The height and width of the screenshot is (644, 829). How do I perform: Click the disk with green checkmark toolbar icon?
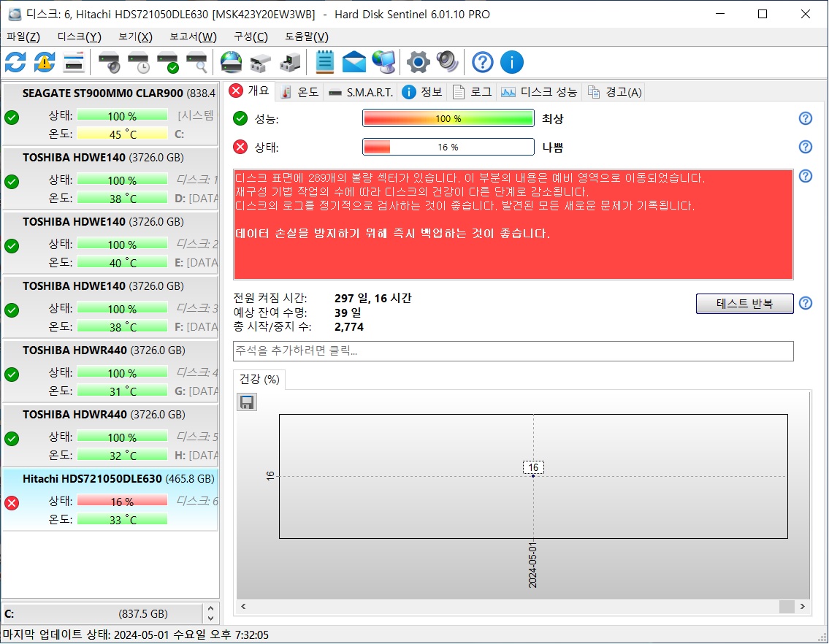pos(167,62)
